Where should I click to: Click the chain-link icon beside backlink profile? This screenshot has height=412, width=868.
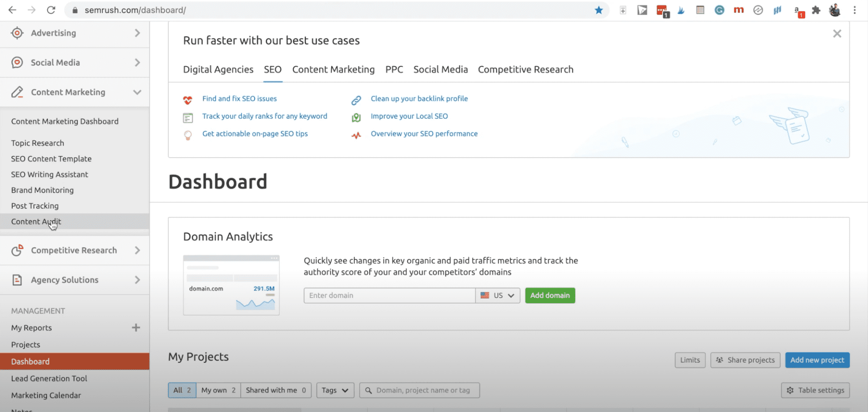356,100
